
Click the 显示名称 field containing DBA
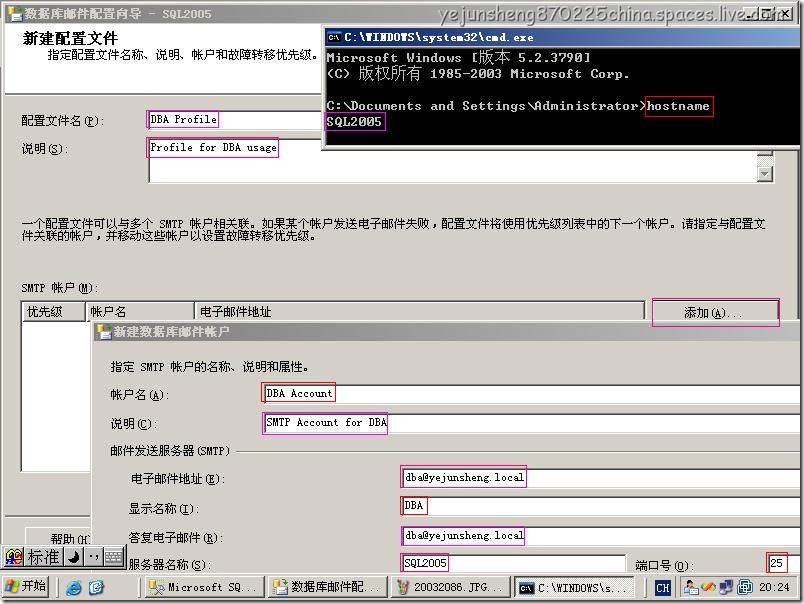(x=600, y=507)
